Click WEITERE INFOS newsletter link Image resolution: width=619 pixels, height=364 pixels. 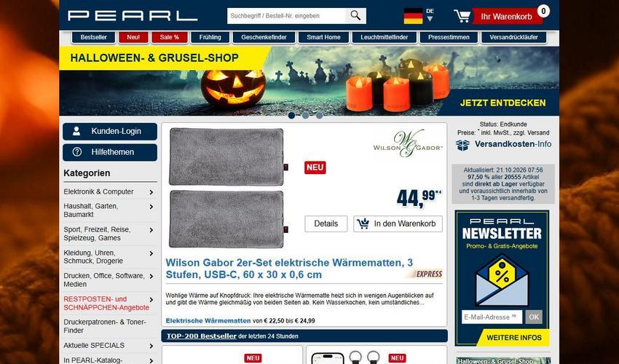pos(514,338)
